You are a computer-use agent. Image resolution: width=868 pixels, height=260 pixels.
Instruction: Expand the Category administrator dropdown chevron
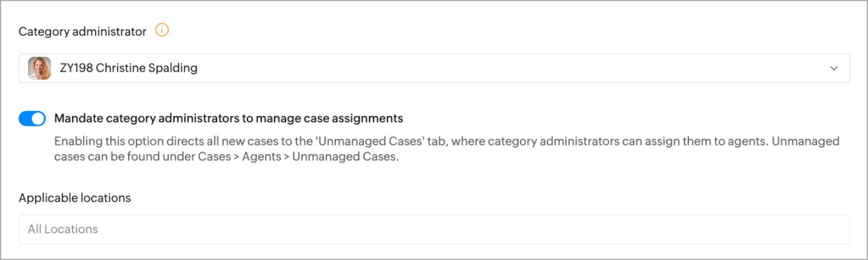834,68
